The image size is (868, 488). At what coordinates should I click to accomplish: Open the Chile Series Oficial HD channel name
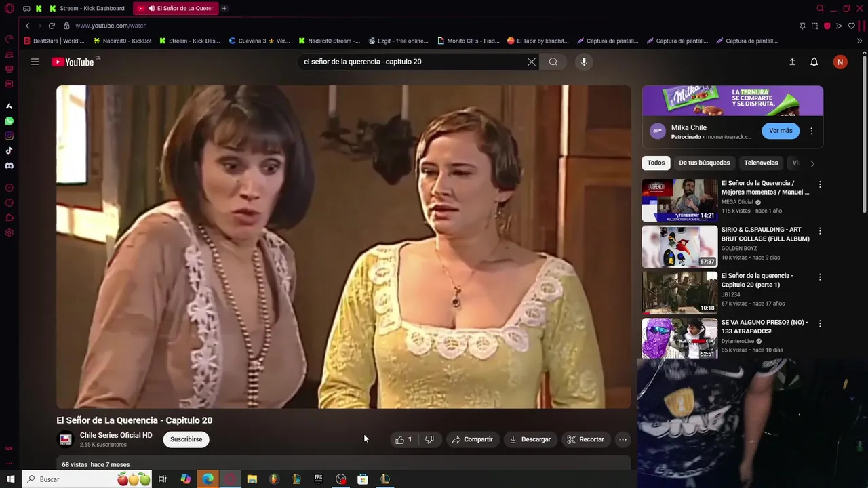116,435
